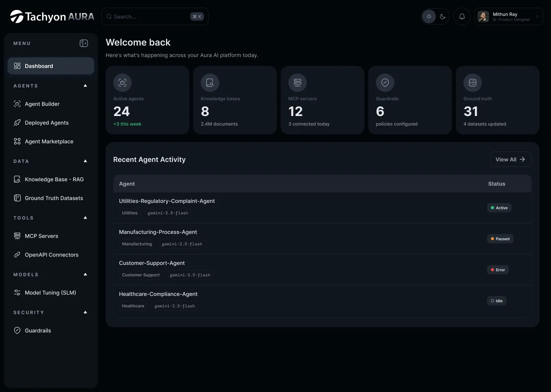This screenshot has width=551, height=392.
Task: Click the Ground Truth Datasets icon
Action: pos(17,198)
